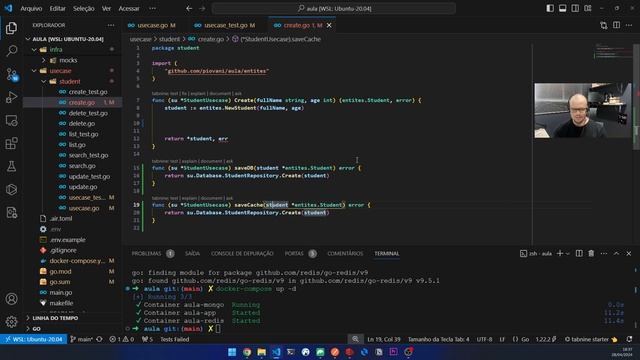The height and width of the screenshot is (360, 640).
Task: Switch to the usecase.go editor tab
Action: (152, 25)
